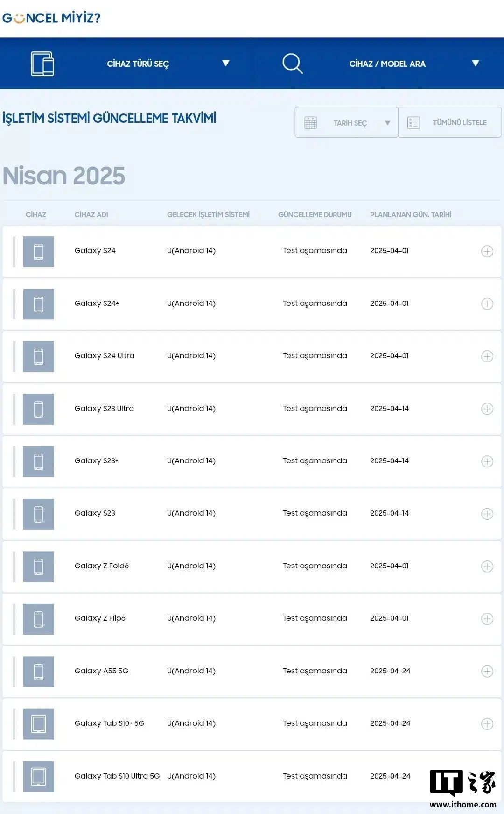Click the Galaxy S24+ phone thumbnail
Screen dimensions: 504x814
coord(39,304)
